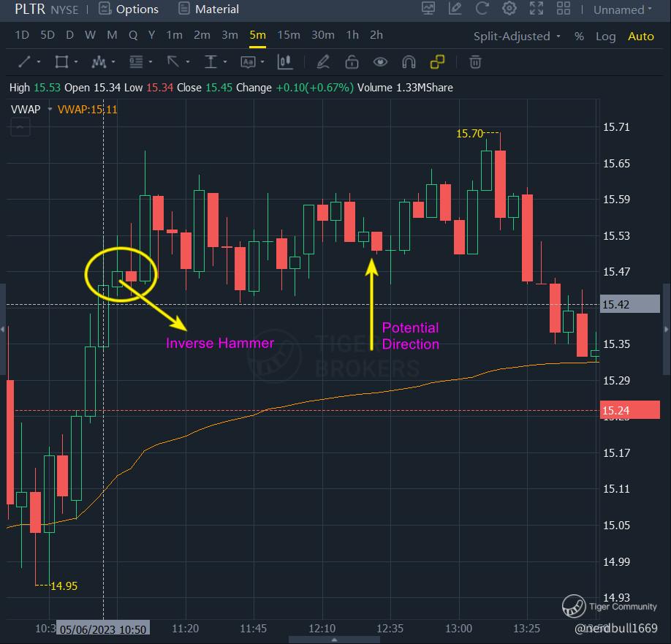Select the 30m interval
Screen dimensions: 671x644
(x=322, y=35)
